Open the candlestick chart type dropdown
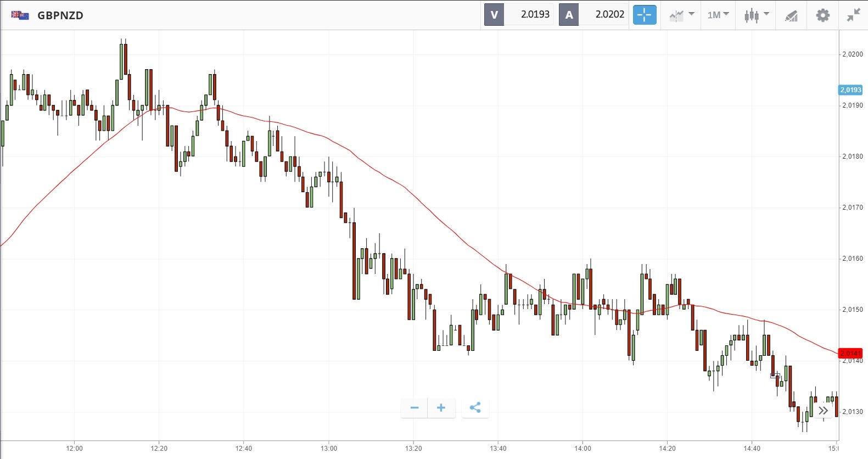This screenshot has height=459, width=868. [756, 15]
